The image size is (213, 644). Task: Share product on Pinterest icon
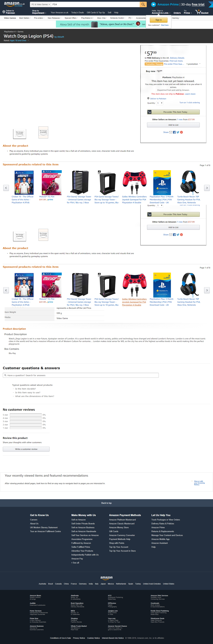coord(182,132)
